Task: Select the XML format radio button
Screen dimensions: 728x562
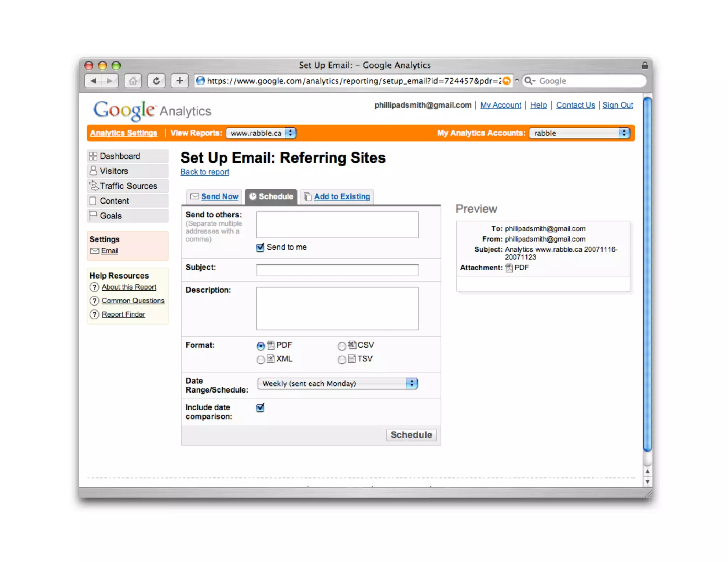Action: click(261, 360)
